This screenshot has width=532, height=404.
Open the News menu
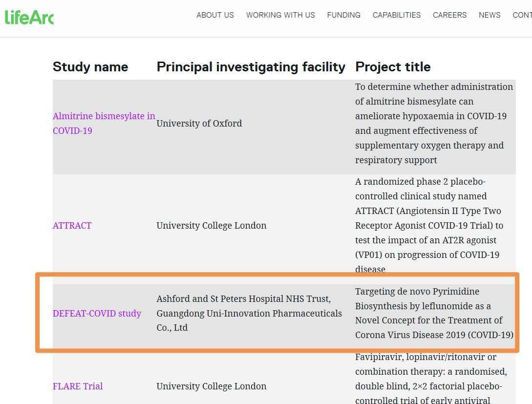click(489, 15)
